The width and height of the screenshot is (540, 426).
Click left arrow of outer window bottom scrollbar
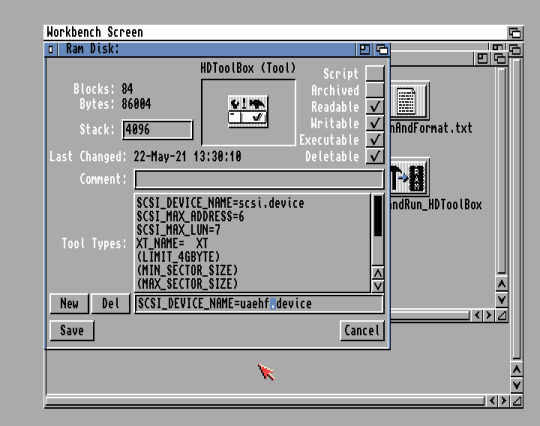pos(492,401)
